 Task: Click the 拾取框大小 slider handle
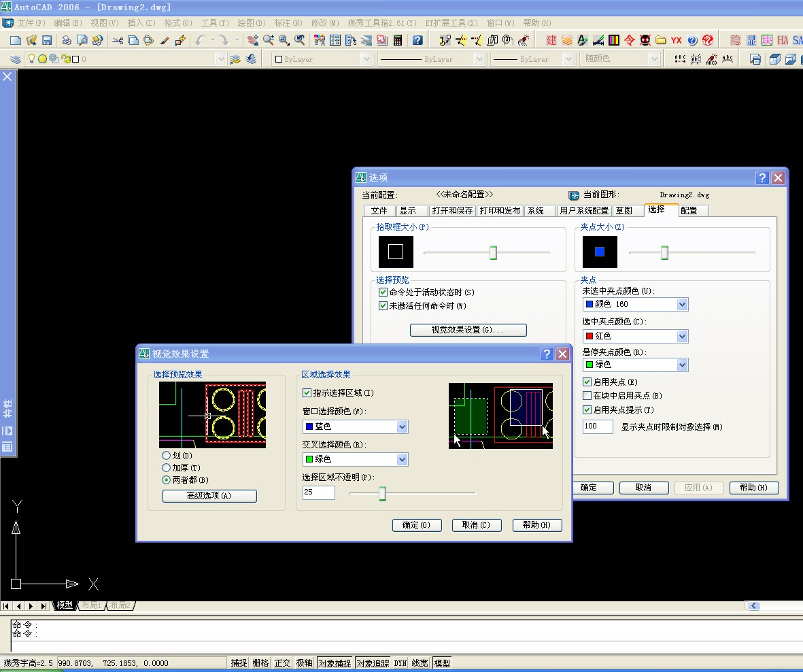(x=493, y=252)
